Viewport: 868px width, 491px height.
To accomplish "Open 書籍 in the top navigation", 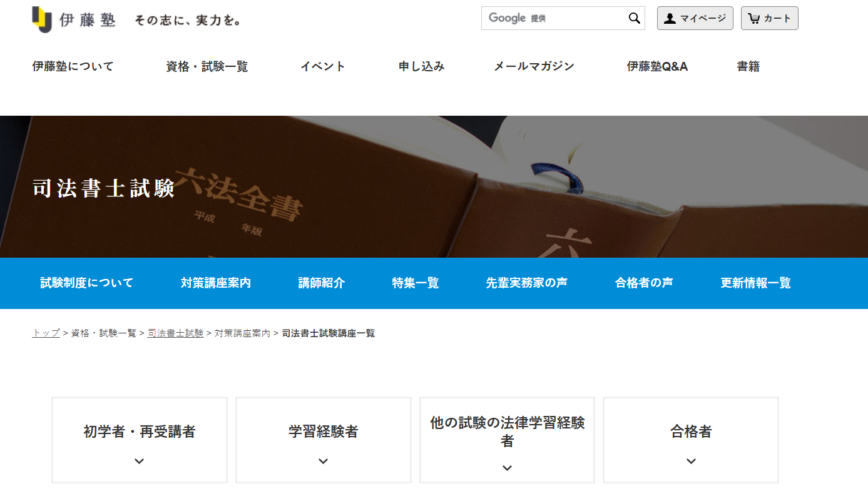I will [748, 66].
